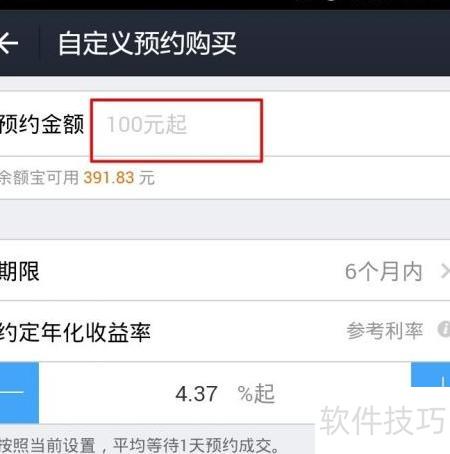Image resolution: width=450 pixels, height=454 pixels.
Task: Tap the back arrow in header
Action: [x=9, y=44]
